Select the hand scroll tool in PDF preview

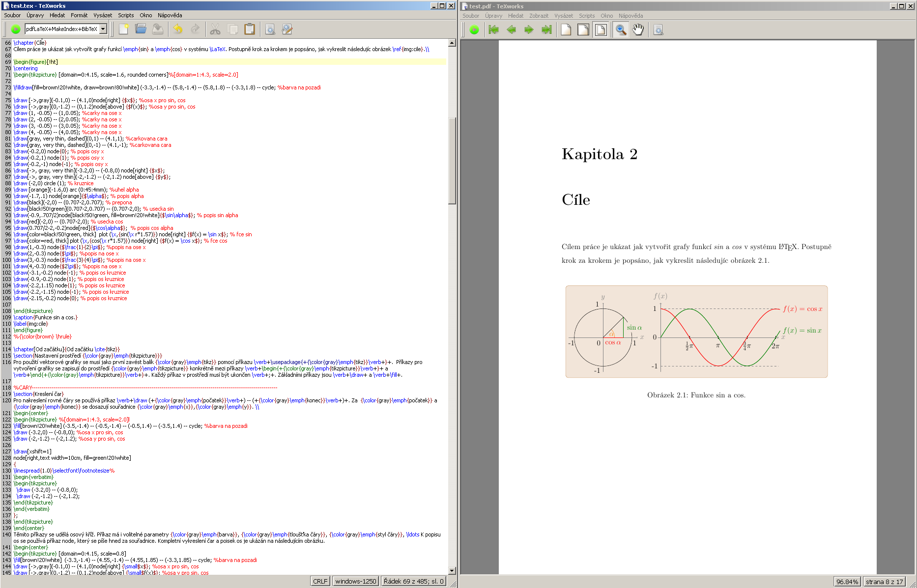click(x=638, y=30)
